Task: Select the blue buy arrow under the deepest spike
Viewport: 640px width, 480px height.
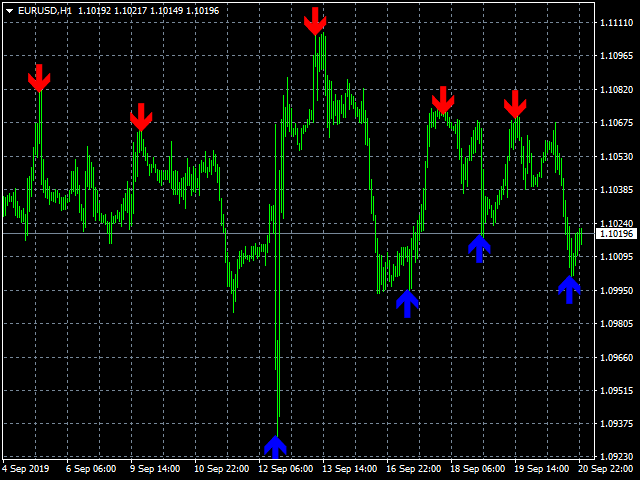Action: (276, 447)
